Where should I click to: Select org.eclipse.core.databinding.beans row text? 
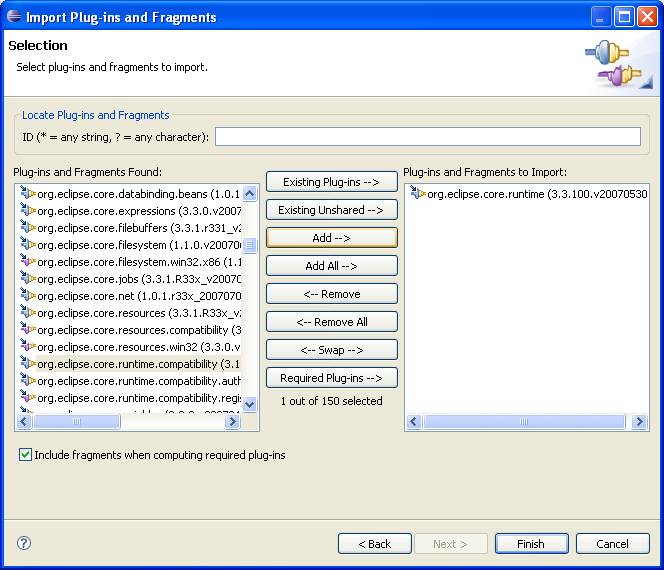tap(138, 194)
